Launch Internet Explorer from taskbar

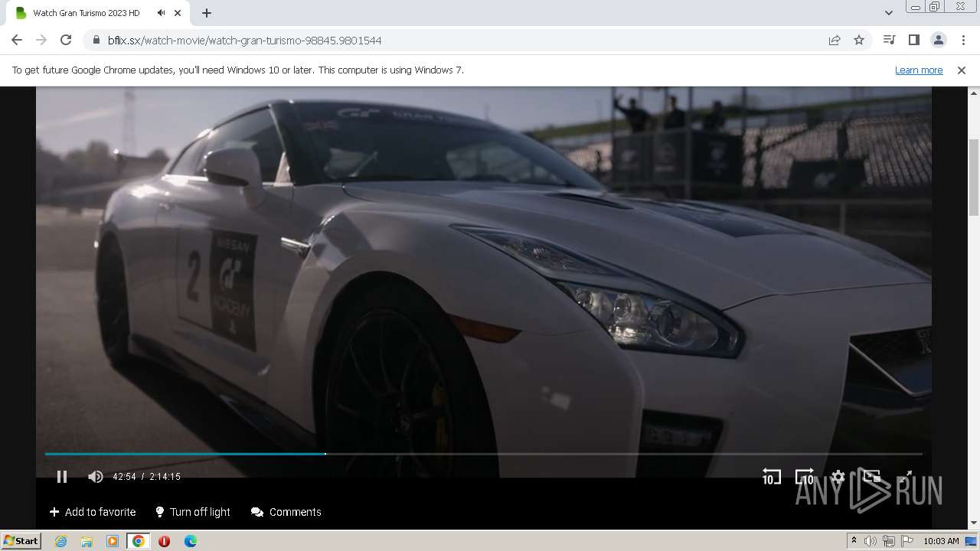60,541
